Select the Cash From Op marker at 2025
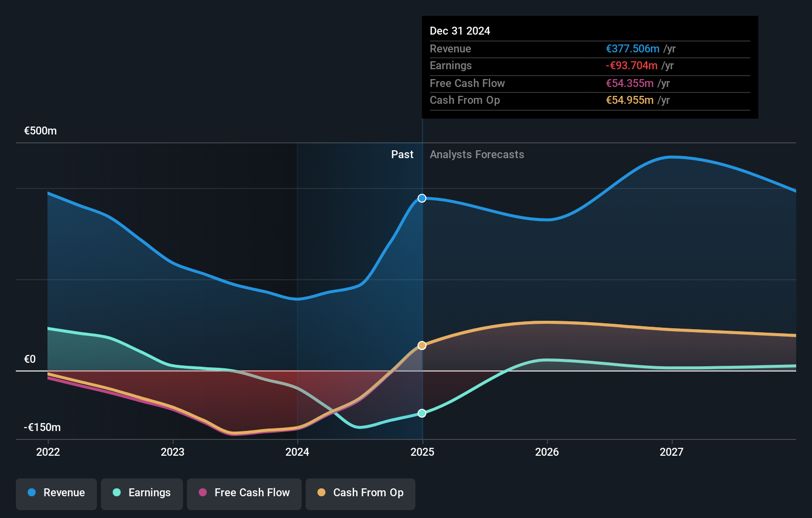This screenshot has height=518, width=812. coord(422,345)
